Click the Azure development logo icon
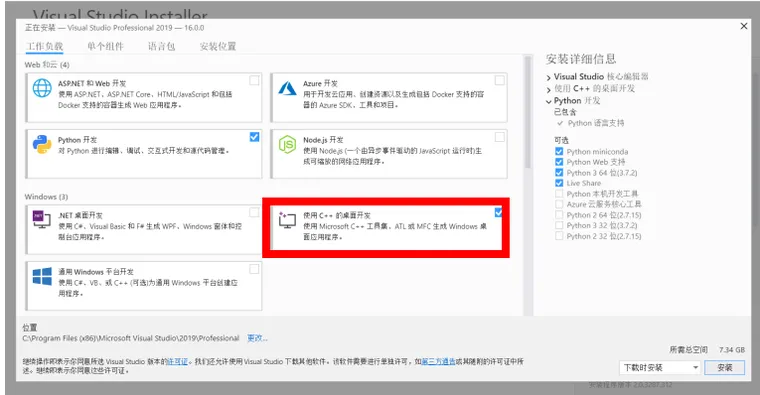 coord(287,88)
